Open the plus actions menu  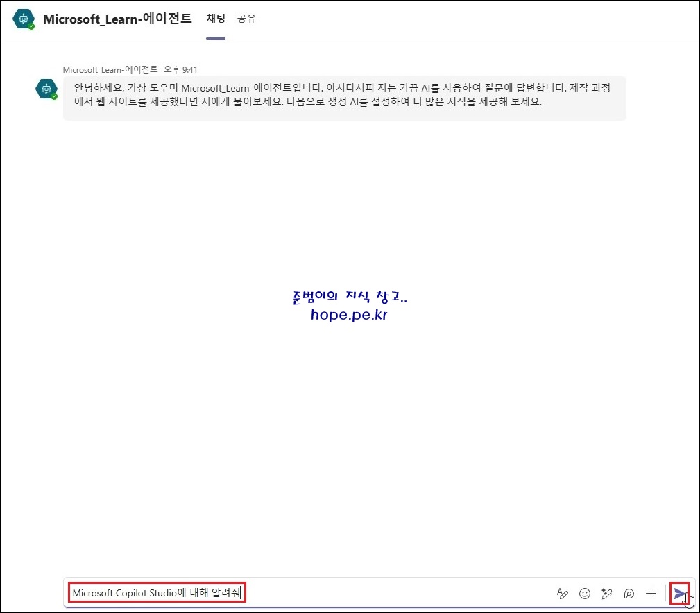[651, 594]
